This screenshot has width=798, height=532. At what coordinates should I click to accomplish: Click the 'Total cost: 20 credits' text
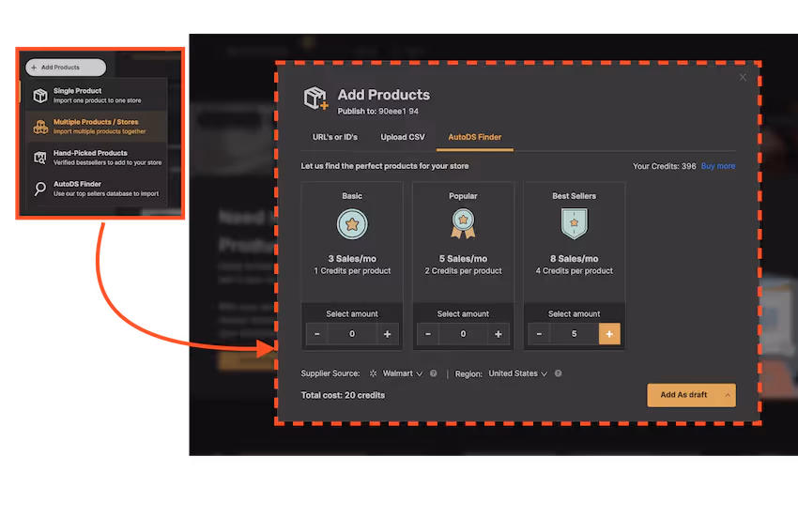coord(343,395)
